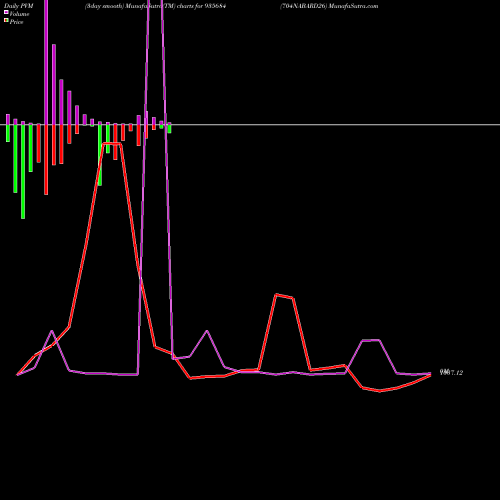500x500 pixels.
Task: Click the Volume legend color swatch
Action: point(6,12)
